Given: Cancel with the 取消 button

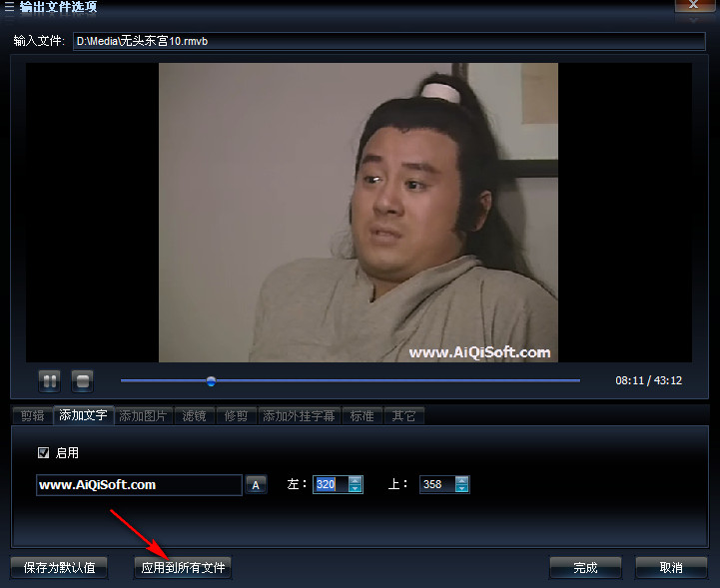Looking at the screenshot, I should coord(671,568).
